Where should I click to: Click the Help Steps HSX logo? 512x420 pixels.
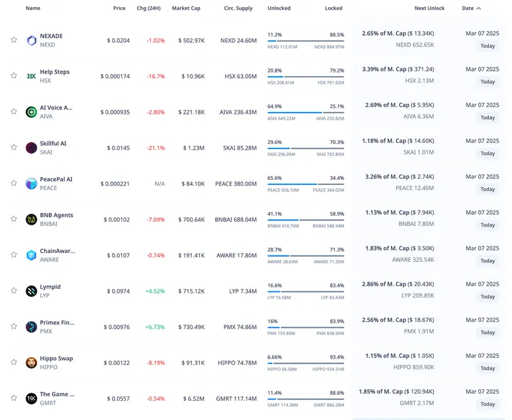(31, 76)
